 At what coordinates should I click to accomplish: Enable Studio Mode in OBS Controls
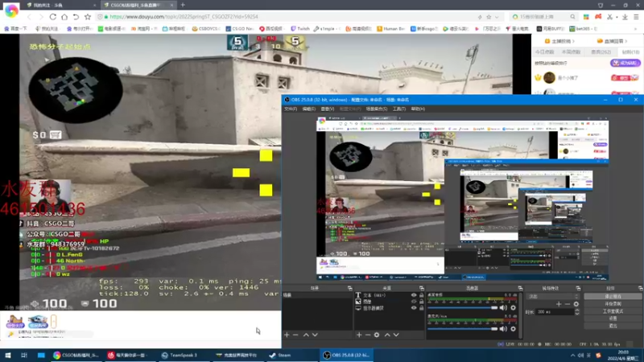point(613,311)
